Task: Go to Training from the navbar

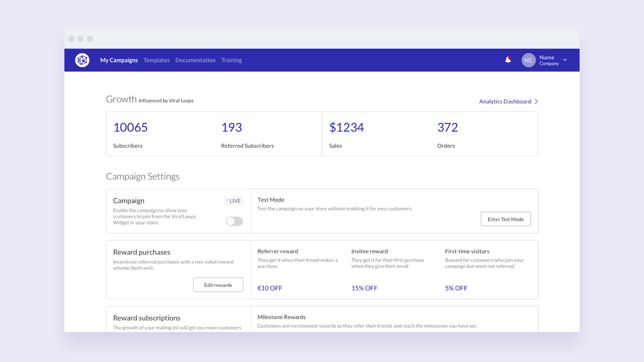Action: [231, 60]
